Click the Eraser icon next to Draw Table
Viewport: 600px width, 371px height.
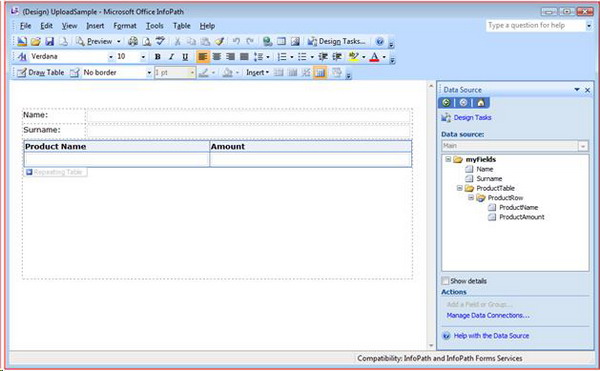tap(74, 73)
